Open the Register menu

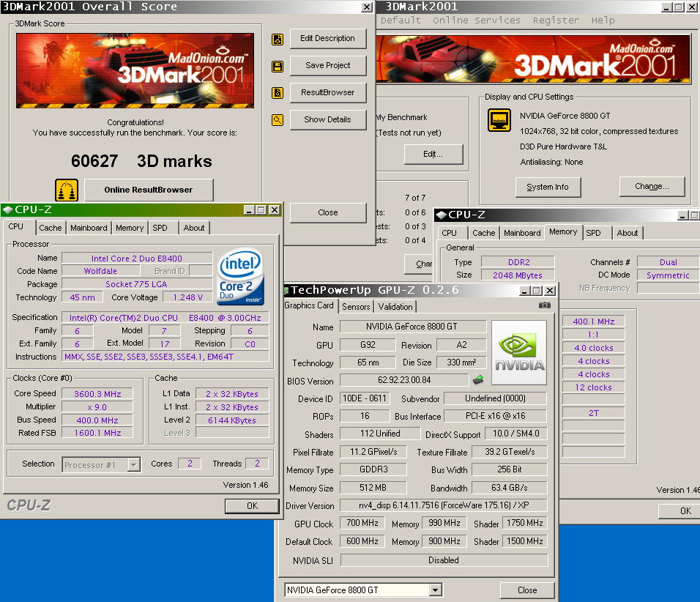pyautogui.click(x=555, y=21)
